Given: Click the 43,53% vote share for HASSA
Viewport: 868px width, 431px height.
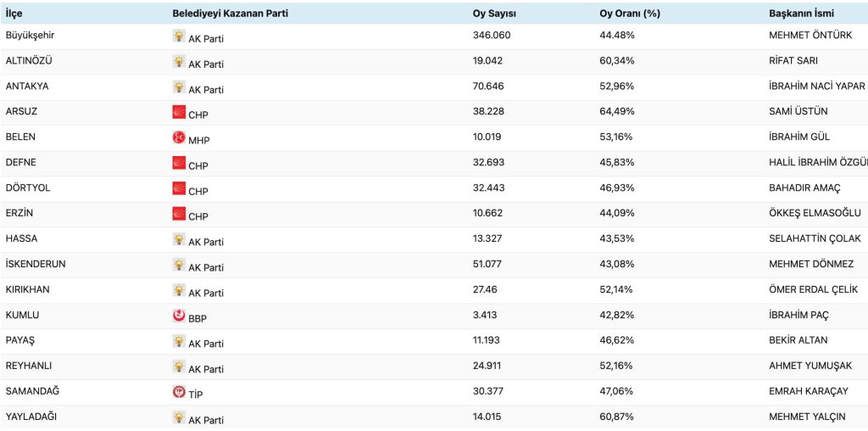Looking at the screenshot, I should point(616,238).
